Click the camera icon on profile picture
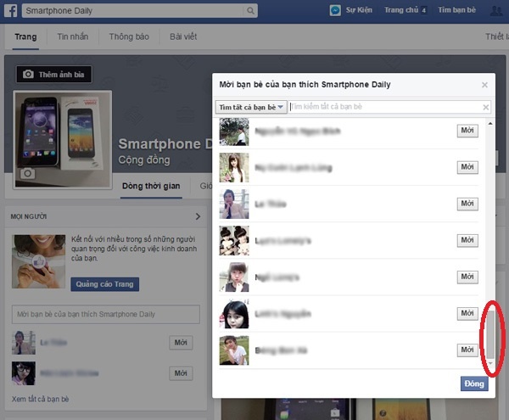Image resolution: width=509 pixels, height=420 pixels. pyautogui.click(x=28, y=173)
